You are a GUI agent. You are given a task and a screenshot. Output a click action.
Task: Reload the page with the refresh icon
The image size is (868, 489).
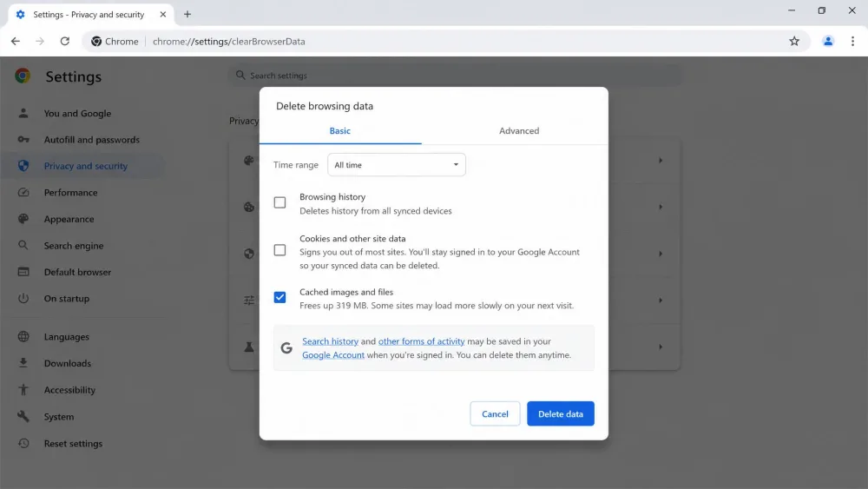pyautogui.click(x=65, y=41)
